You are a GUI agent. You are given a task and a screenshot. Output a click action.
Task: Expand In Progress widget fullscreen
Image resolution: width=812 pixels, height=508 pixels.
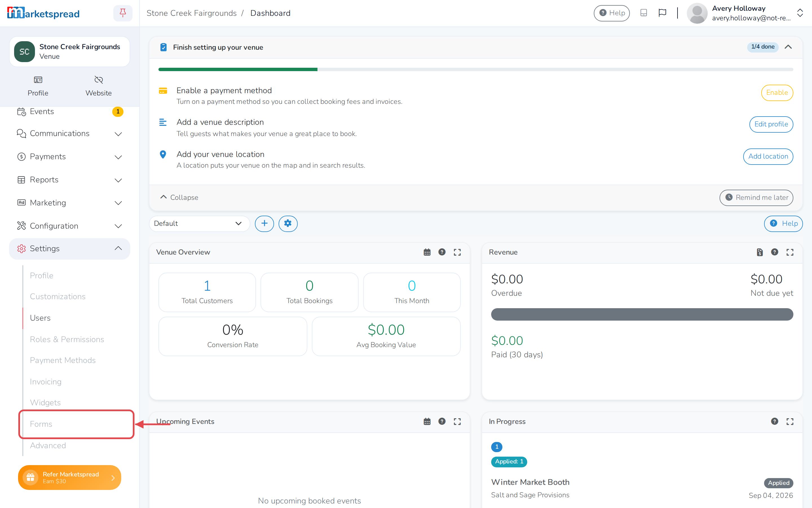pos(790,421)
